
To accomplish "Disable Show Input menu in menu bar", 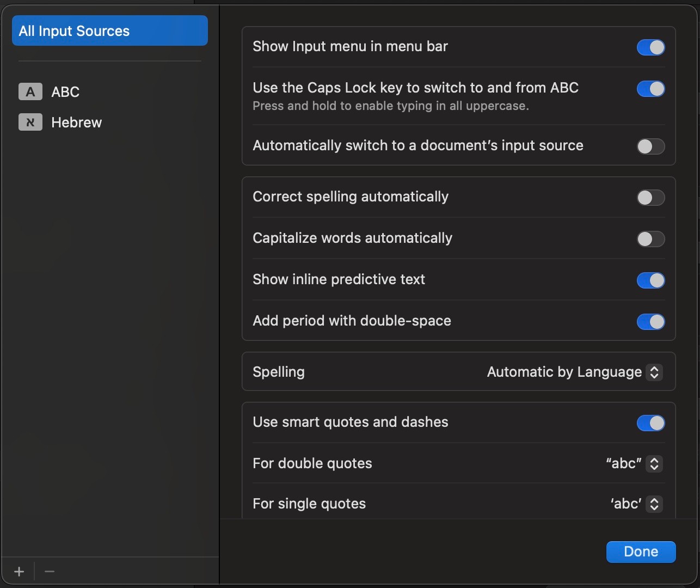I will click(x=650, y=47).
